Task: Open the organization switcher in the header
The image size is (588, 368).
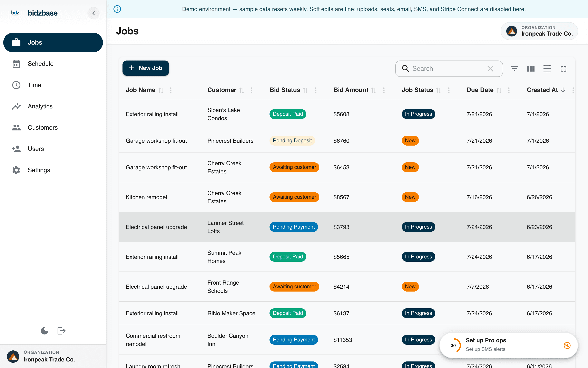Action: (539, 31)
